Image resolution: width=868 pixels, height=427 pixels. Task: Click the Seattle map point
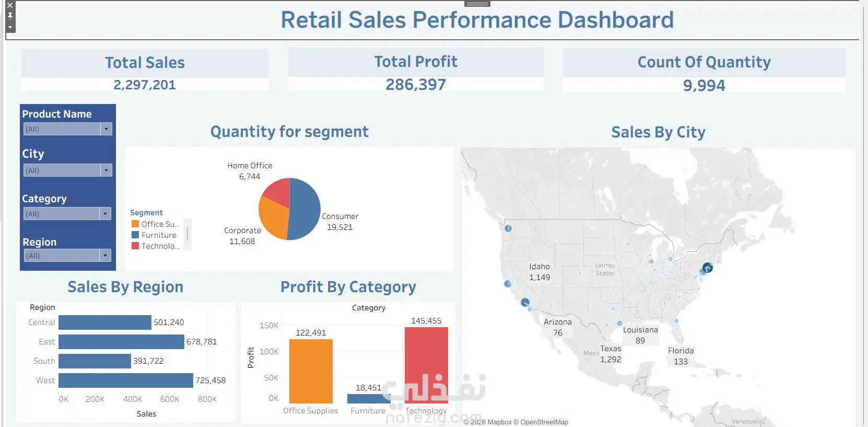508,228
